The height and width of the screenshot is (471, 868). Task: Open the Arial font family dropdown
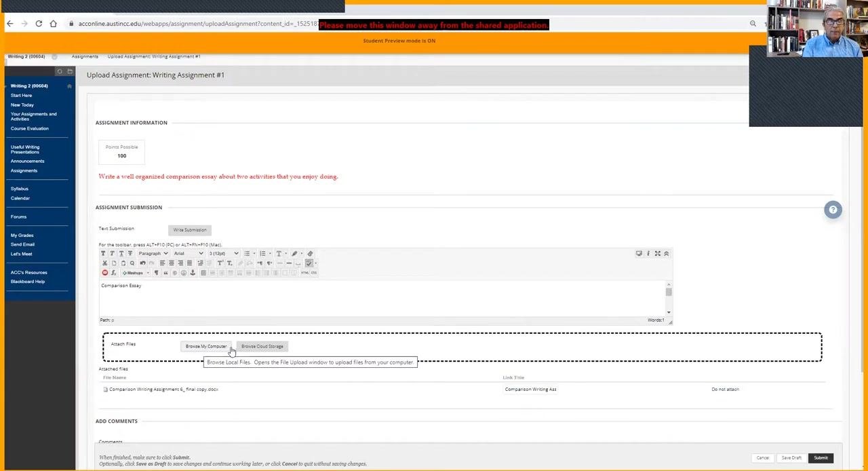click(189, 253)
